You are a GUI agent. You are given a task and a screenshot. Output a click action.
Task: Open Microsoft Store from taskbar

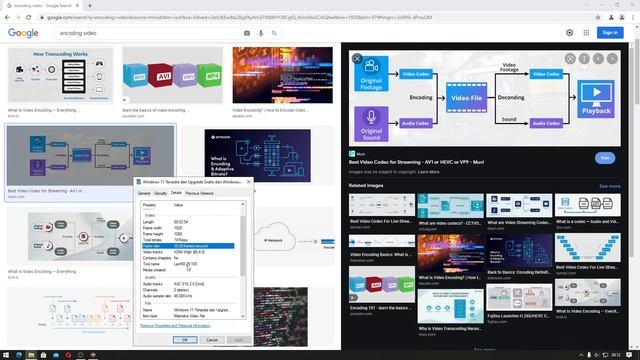tap(43, 355)
